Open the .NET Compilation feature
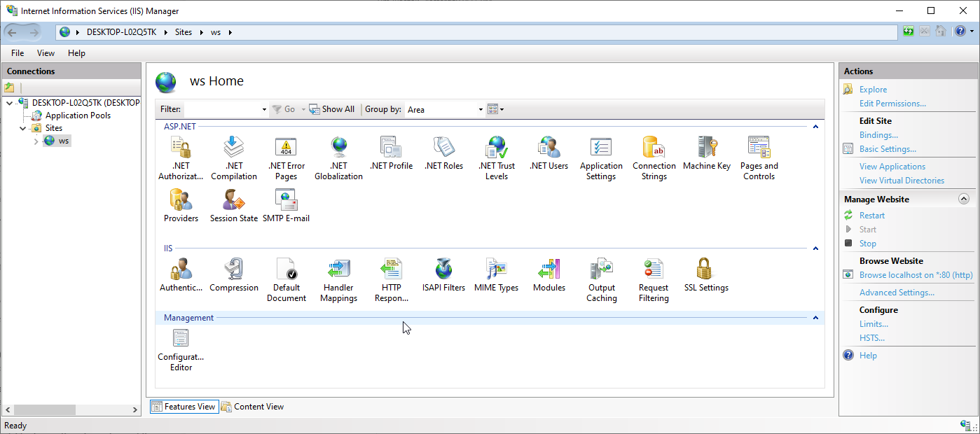 [x=233, y=157]
